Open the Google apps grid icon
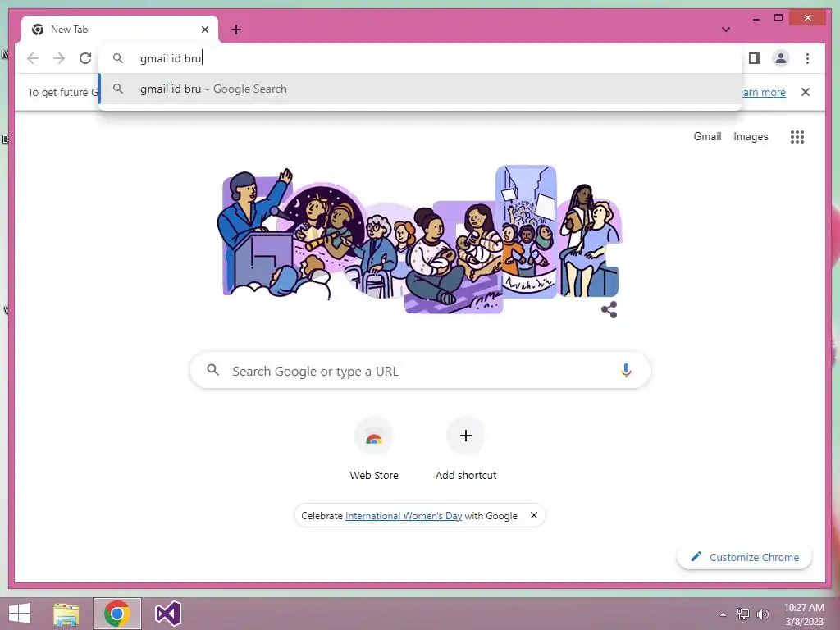The width and height of the screenshot is (840, 630). coord(797,137)
